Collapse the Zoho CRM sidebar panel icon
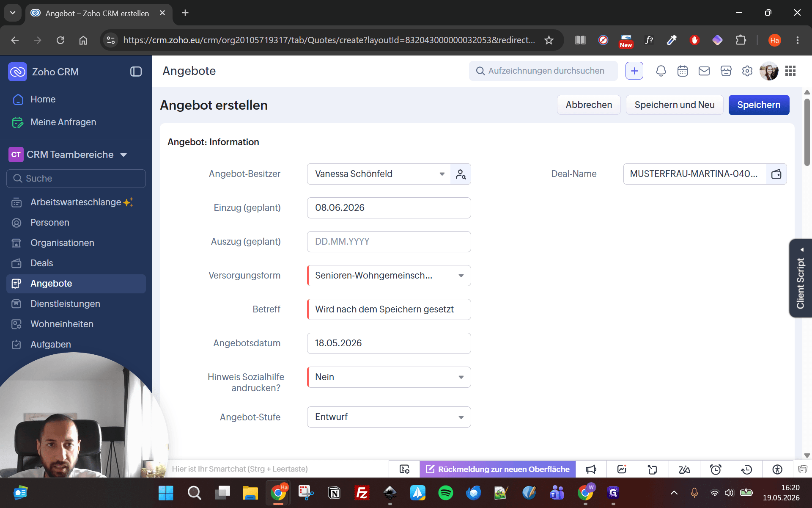The height and width of the screenshot is (508, 812). 136,72
